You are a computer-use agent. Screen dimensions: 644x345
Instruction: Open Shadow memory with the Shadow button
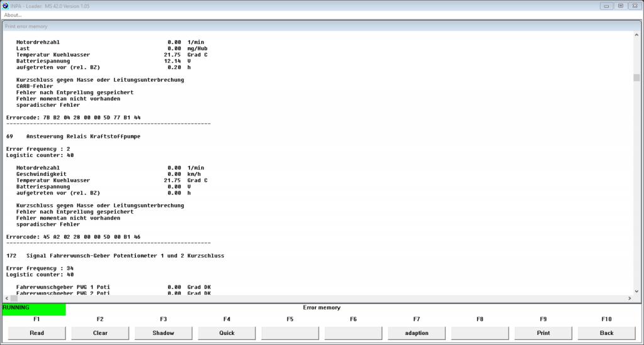(163, 333)
